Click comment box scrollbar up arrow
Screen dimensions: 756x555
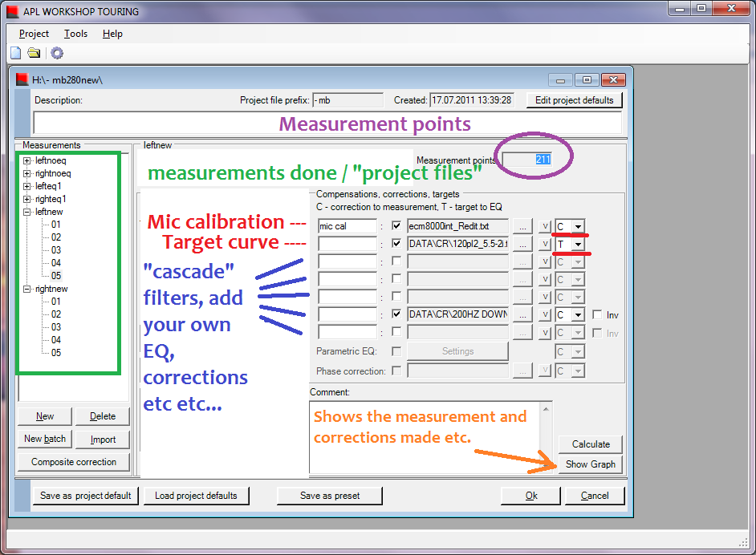pyautogui.click(x=546, y=409)
